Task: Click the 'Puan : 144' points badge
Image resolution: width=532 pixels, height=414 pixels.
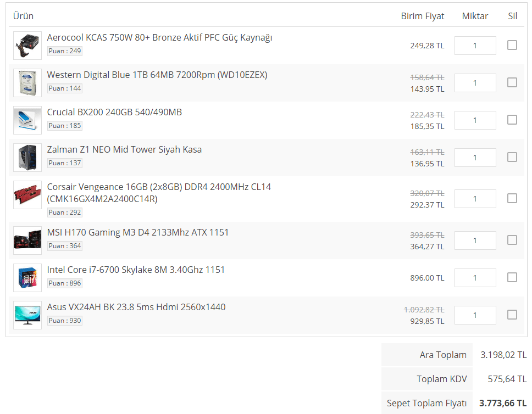Action: pos(65,88)
